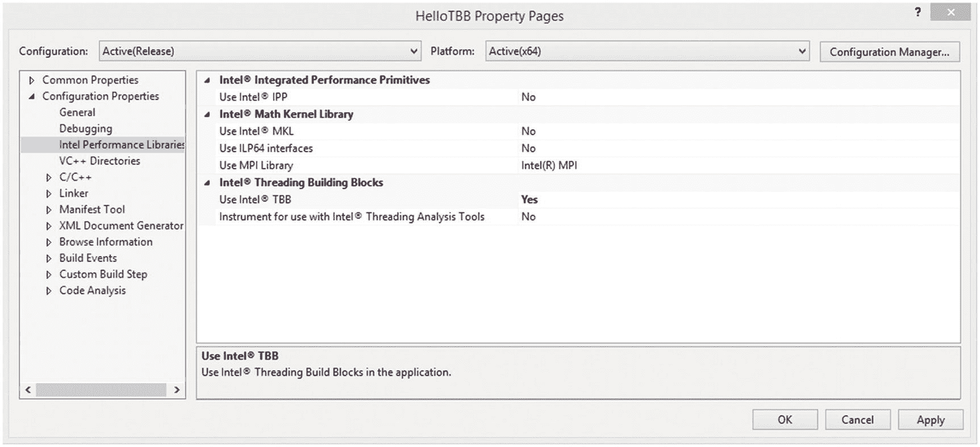The width and height of the screenshot is (980, 447).
Task: Click the Intel(R) MPI value
Action: coord(549,165)
